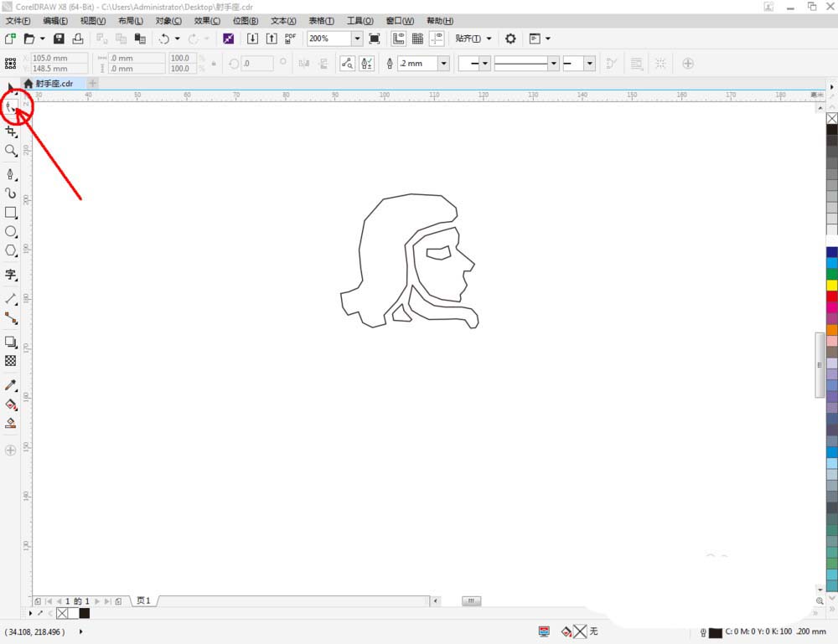Pick the black swatch in document palette

tap(84, 613)
